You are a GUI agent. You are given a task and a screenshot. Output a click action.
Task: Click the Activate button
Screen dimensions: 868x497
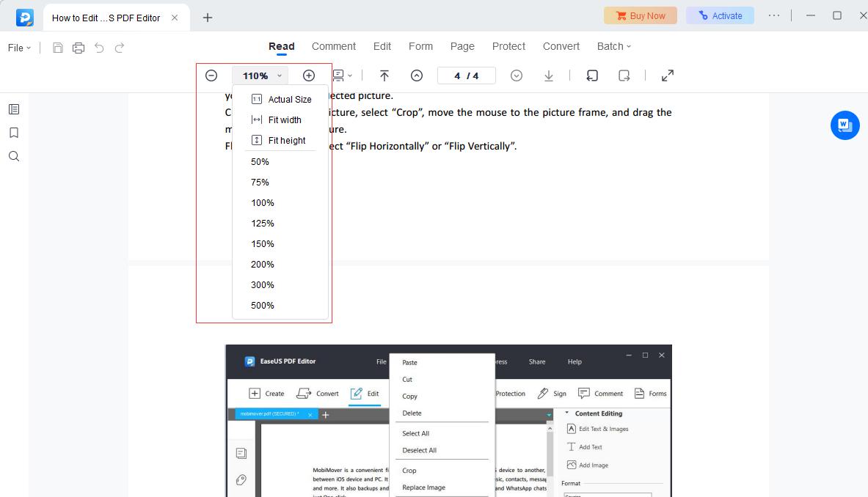point(721,15)
